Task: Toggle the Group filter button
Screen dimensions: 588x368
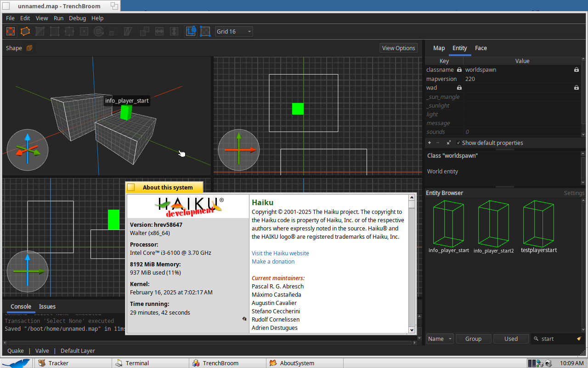Action: (x=473, y=339)
